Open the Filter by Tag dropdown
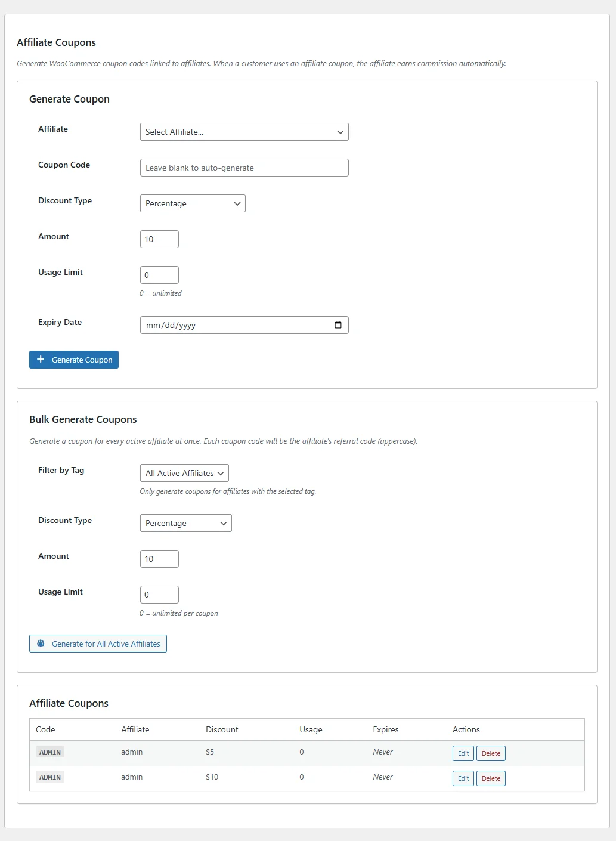The width and height of the screenshot is (616, 841). pos(184,473)
